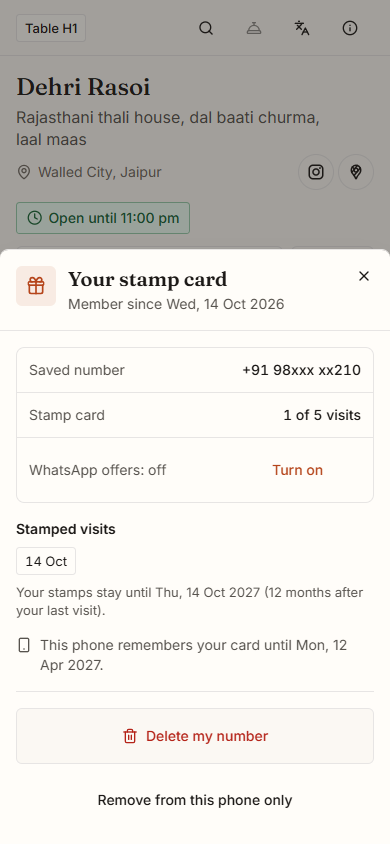
Task: Open the restaurant info icon
Action: pos(350,28)
